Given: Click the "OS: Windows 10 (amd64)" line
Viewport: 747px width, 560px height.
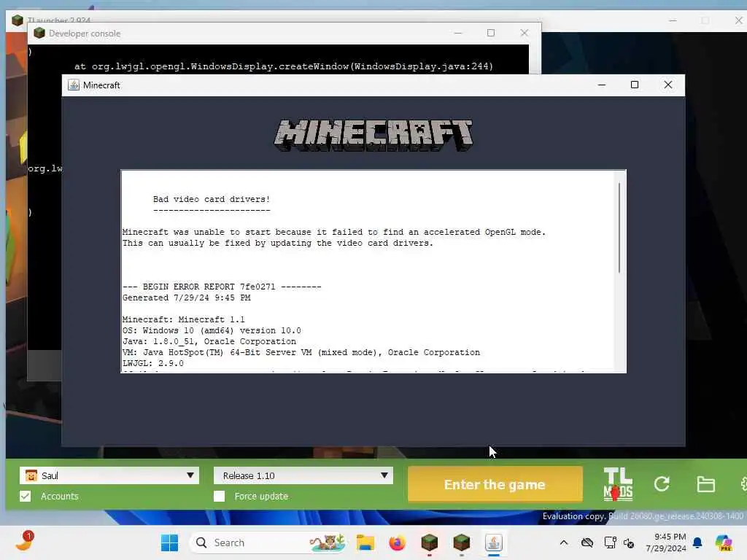Looking at the screenshot, I should (x=212, y=330).
